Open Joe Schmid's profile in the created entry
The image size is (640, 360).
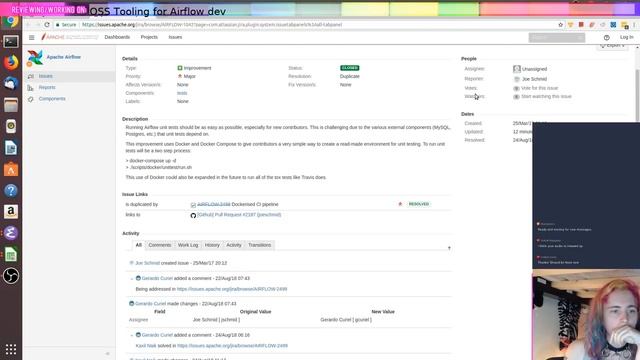pos(147,263)
